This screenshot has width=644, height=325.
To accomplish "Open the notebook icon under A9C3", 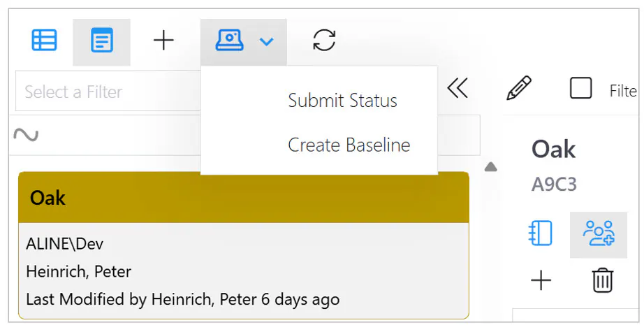I will coord(540,233).
